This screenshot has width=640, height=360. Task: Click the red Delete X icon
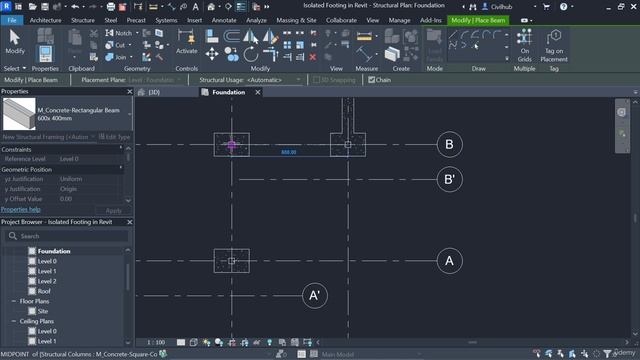313,57
